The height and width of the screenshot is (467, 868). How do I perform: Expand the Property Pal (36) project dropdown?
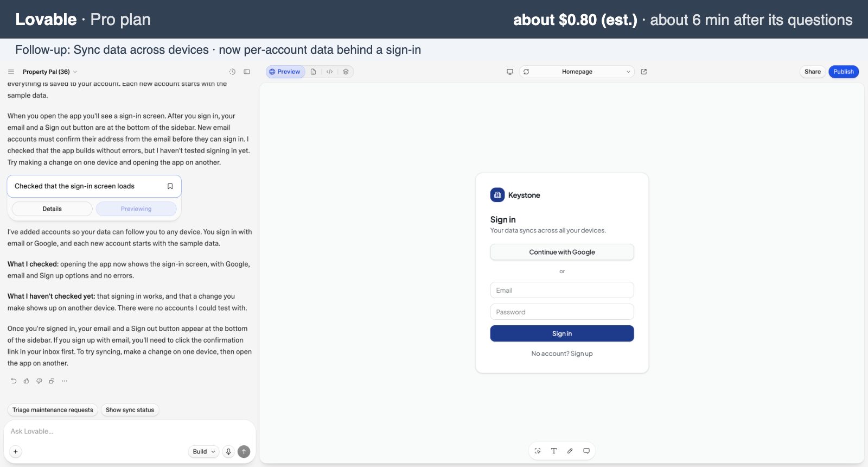tap(50, 72)
